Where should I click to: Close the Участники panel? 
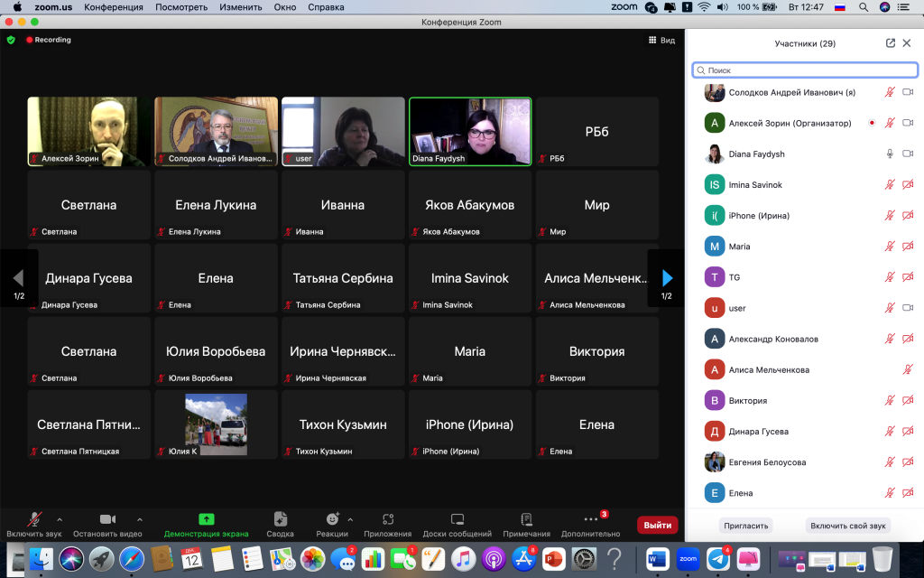click(907, 43)
